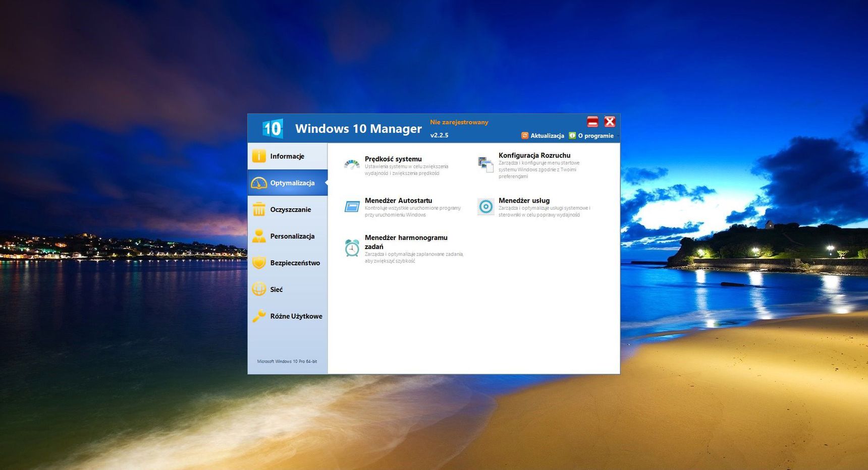Click the Bezpieczeństwo shield icon

[259, 263]
